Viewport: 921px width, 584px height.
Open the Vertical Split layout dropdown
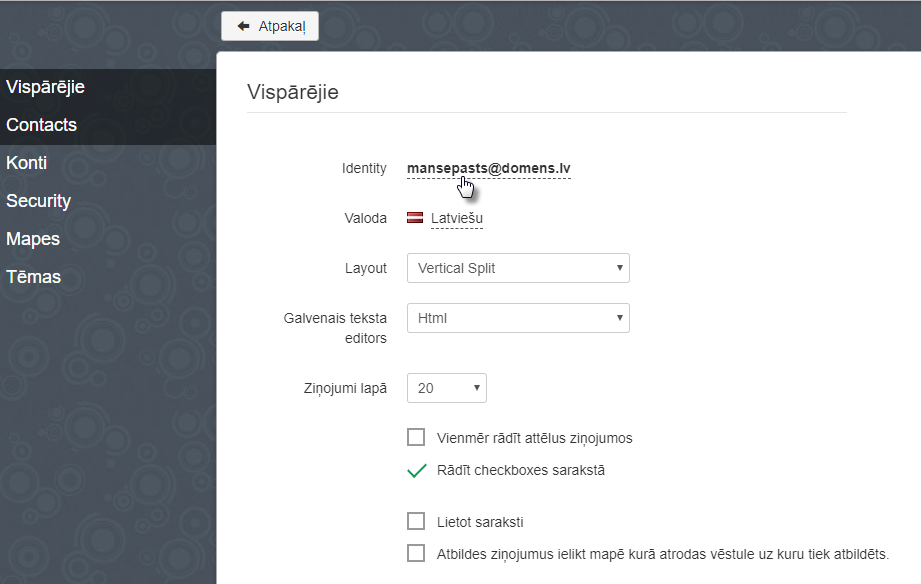pyautogui.click(x=518, y=268)
